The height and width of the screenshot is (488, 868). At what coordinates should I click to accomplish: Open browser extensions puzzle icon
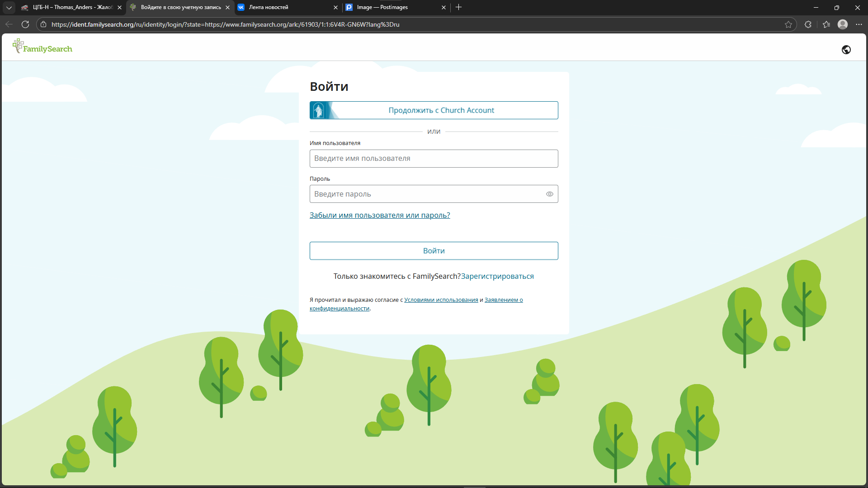tap(808, 24)
